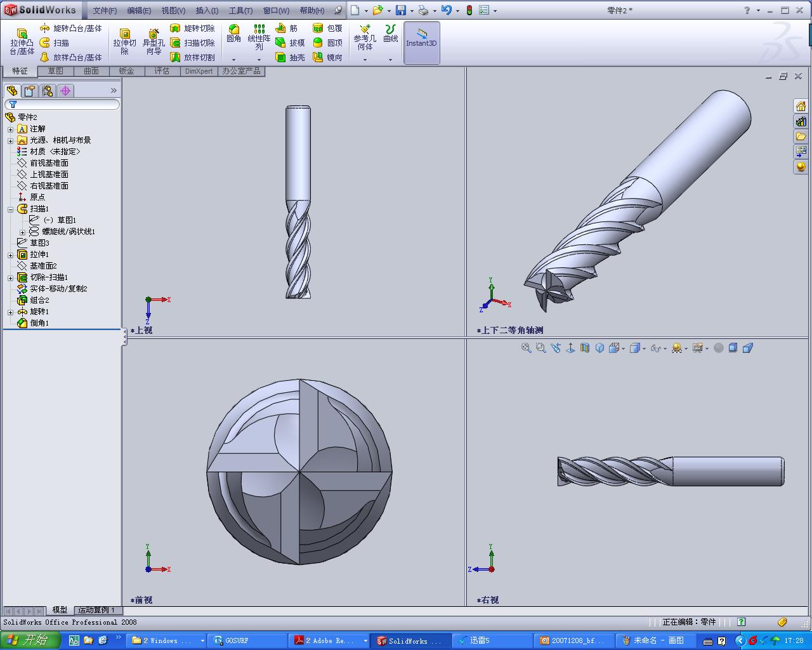The image size is (812, 650).
Task: Click Zoom to Fit in view toolbar
Action: pos(526,348)
